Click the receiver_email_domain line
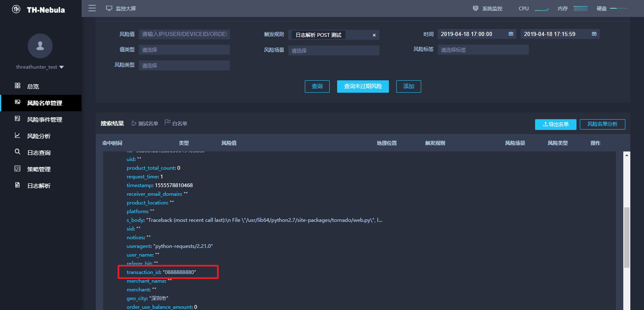This screenshot has width=644, height=310. point(157,194)
